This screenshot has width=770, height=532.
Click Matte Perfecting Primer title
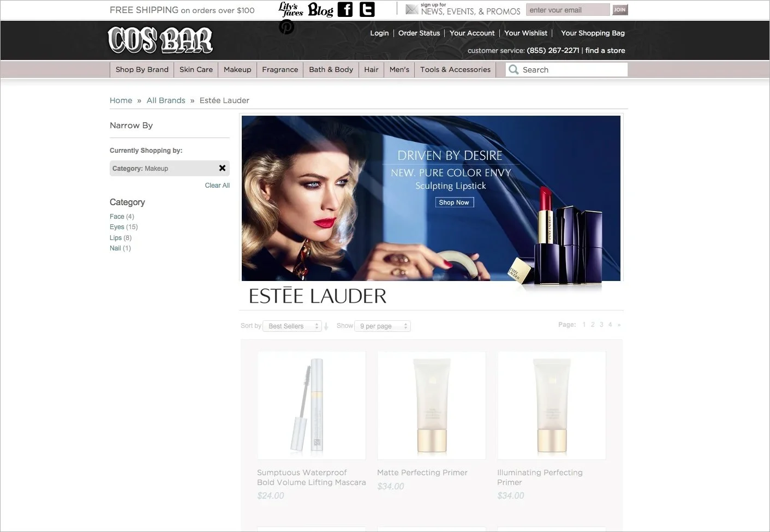tap(422, 473)
